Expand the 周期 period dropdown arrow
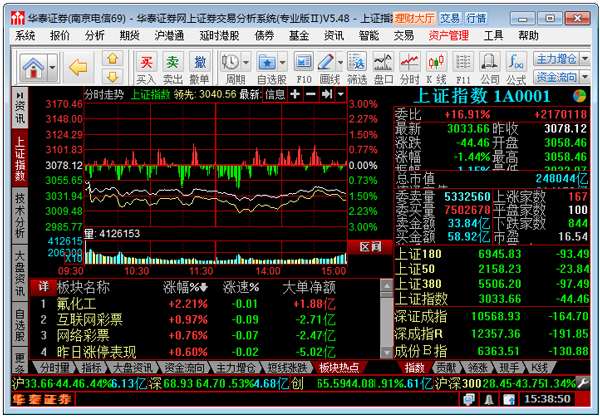Screen dimensions: 600x417 click(246, 62)
